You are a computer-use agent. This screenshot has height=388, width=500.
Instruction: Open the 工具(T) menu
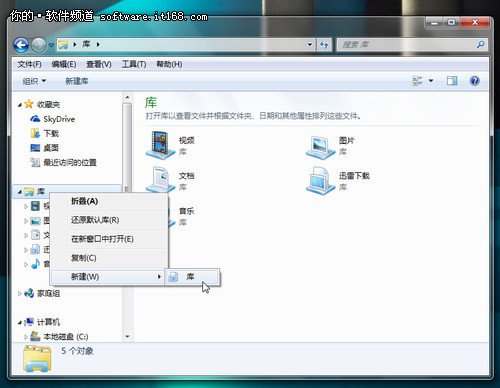pyautogui.click(x=134, y=64)
